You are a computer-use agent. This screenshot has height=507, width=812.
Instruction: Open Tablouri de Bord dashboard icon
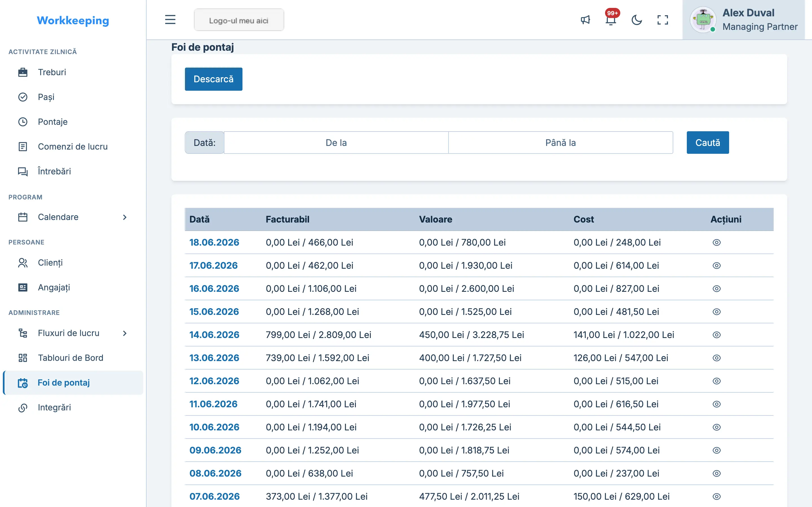coord(23,358)
